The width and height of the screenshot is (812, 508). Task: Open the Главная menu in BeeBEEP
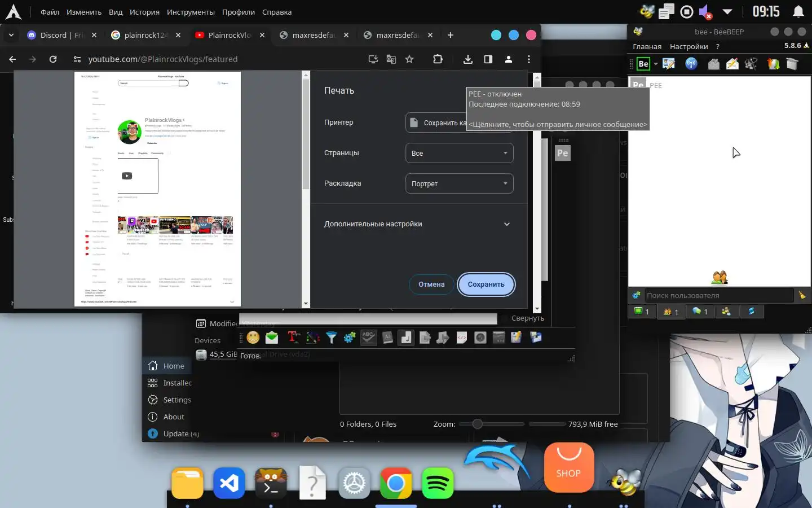pyautogui.click(x=647, y=46)
